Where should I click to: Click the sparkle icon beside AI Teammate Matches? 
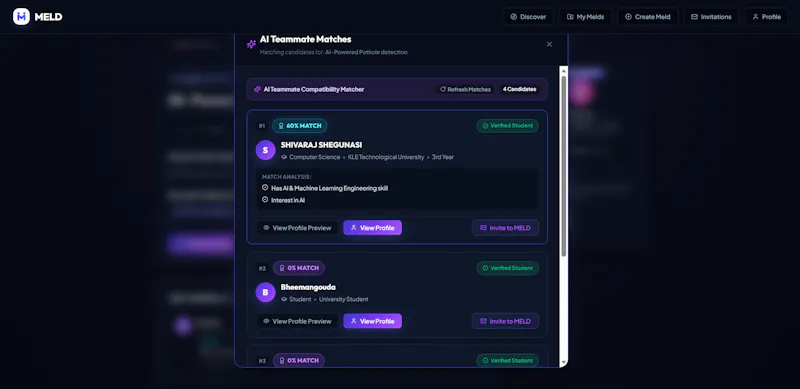tap(251, 44)
